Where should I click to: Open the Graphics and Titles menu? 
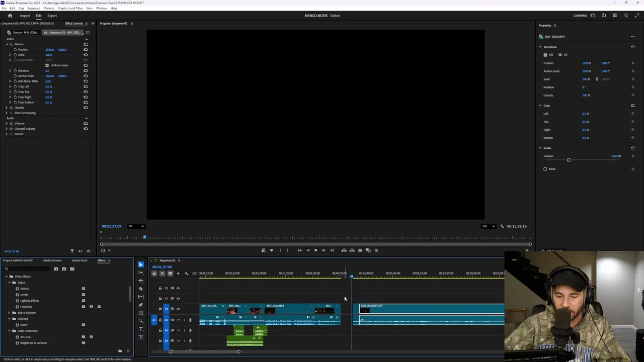70,8
